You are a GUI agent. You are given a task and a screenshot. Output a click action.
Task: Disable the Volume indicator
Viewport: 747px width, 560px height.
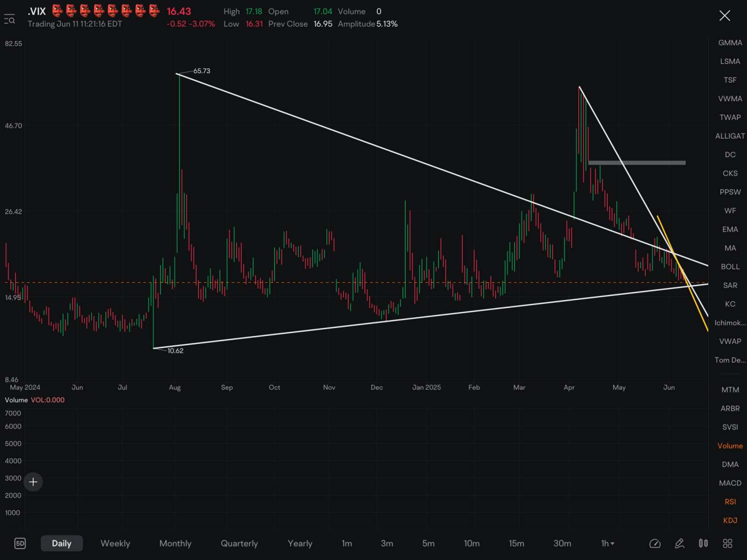point(730,446)
